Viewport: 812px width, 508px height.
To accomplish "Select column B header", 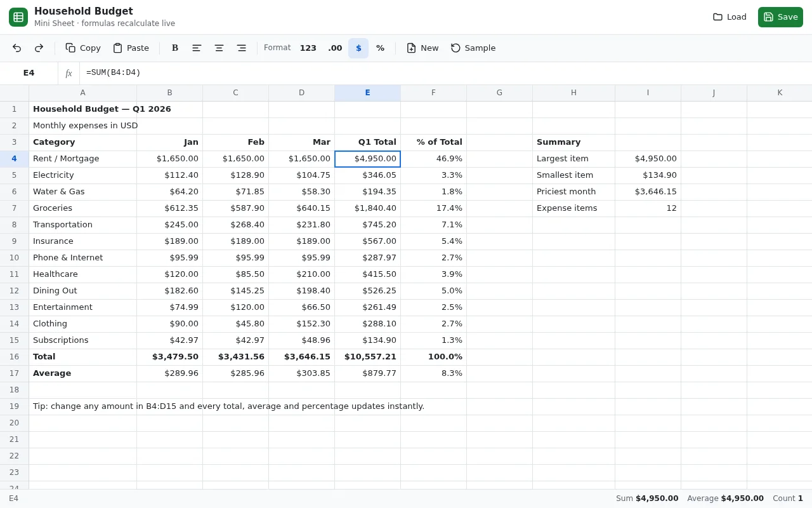I will 169,93.
